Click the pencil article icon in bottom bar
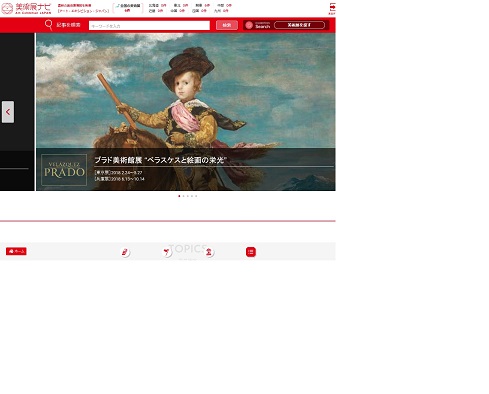 coord(125,252)
